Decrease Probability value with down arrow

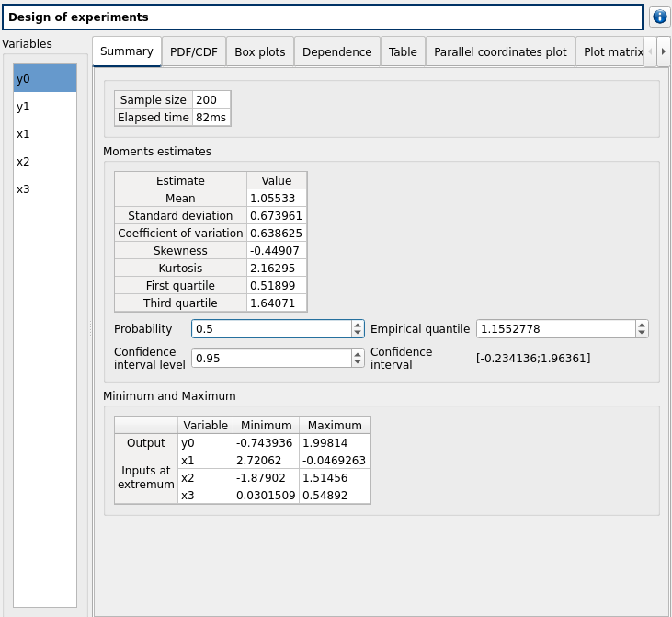coord(358,333)
